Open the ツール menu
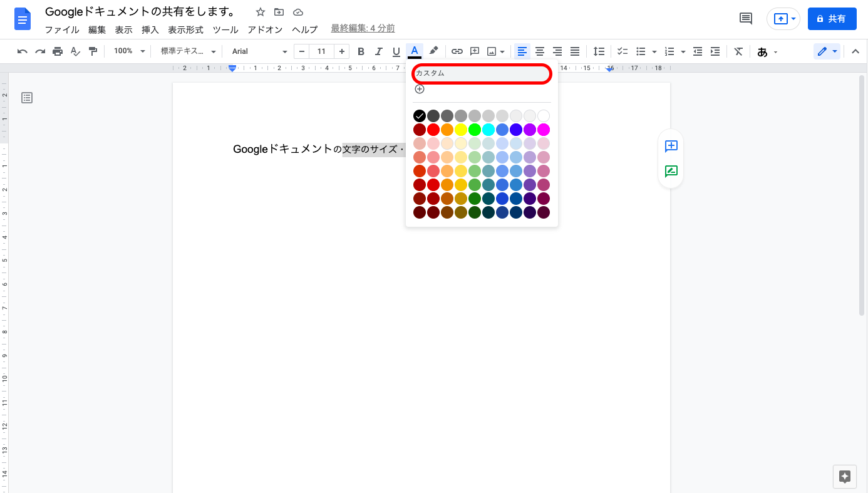868x493 pixels. (225, 29)
